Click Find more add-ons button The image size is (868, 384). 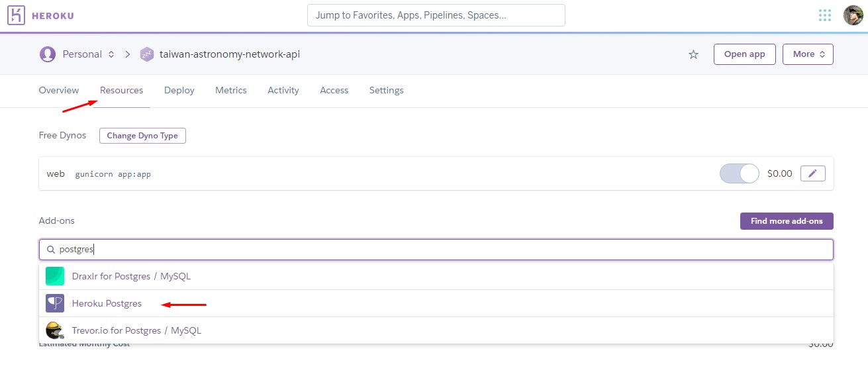[787, 221]
